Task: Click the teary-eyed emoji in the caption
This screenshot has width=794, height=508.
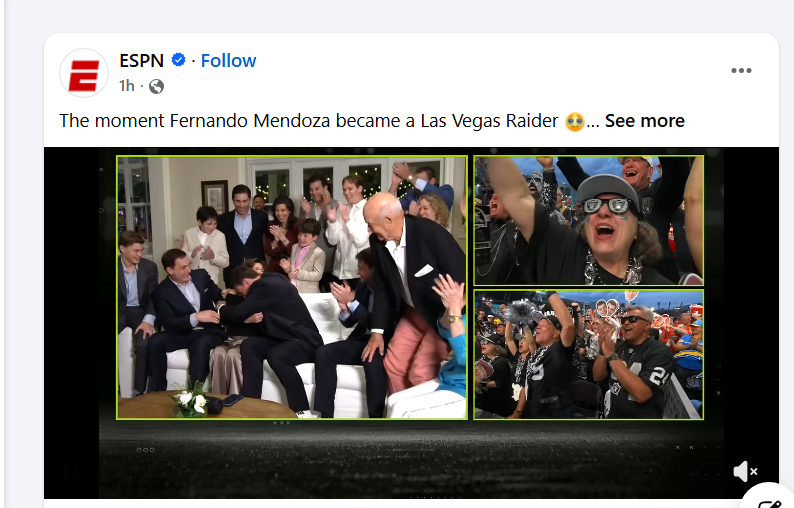Action: point(574,121)
